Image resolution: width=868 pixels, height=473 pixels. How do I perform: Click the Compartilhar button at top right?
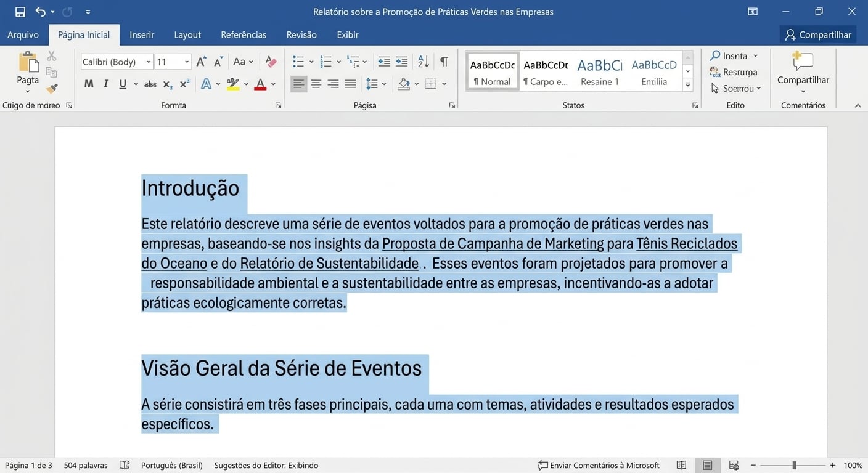818,34
